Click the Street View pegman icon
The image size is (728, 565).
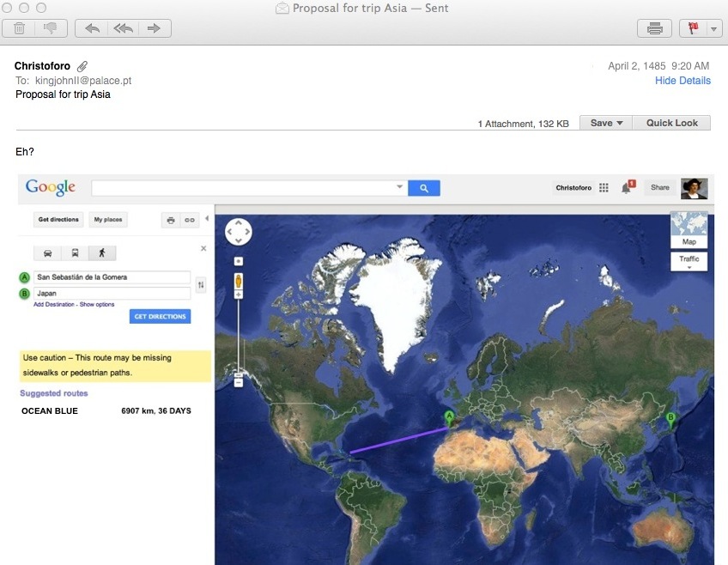pos(239,282)
